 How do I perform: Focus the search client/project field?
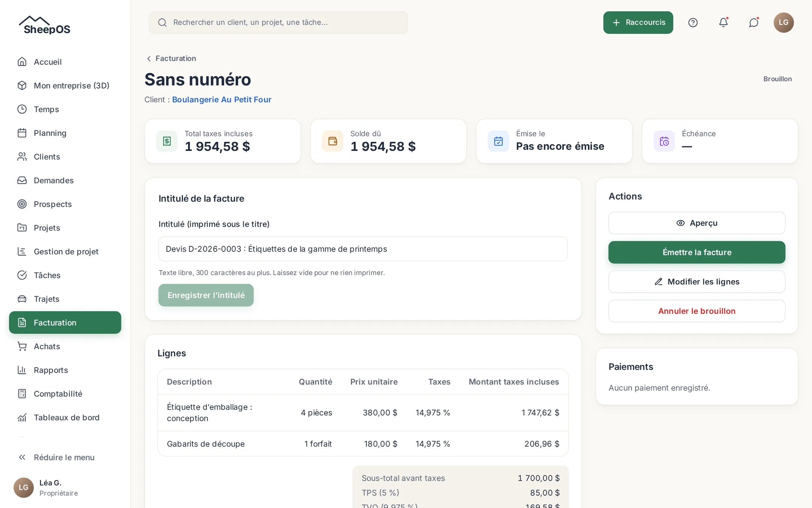tap(278, 23)
